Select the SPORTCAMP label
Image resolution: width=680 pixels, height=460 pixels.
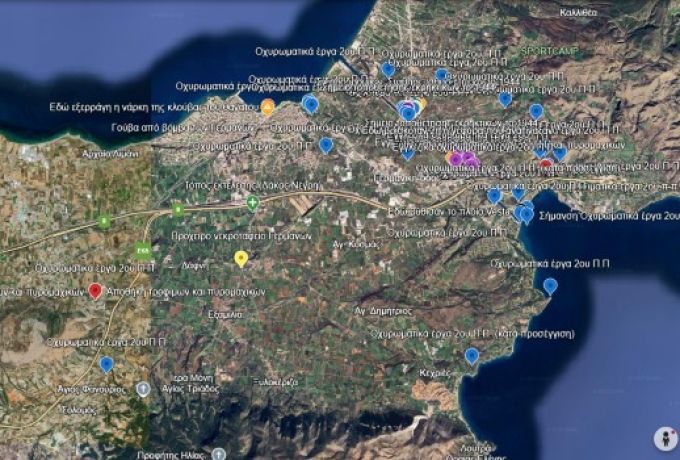coord(549,51)
